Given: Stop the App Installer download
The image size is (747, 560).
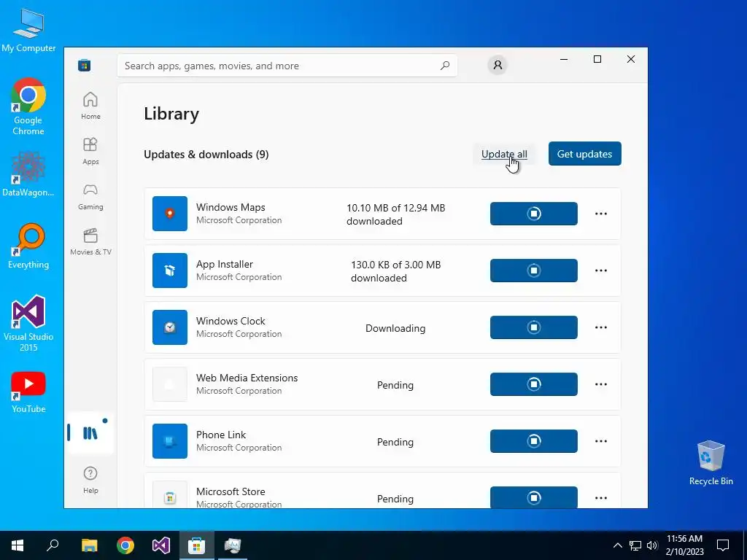Looking at the screenshot, I should click(533, 271).
